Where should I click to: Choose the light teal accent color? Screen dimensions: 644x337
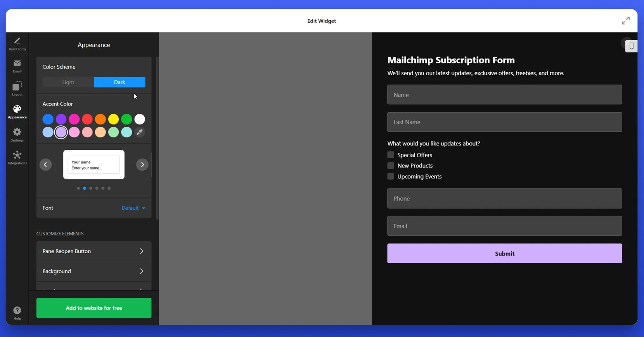pyautogui.click(x=126, y=132)
